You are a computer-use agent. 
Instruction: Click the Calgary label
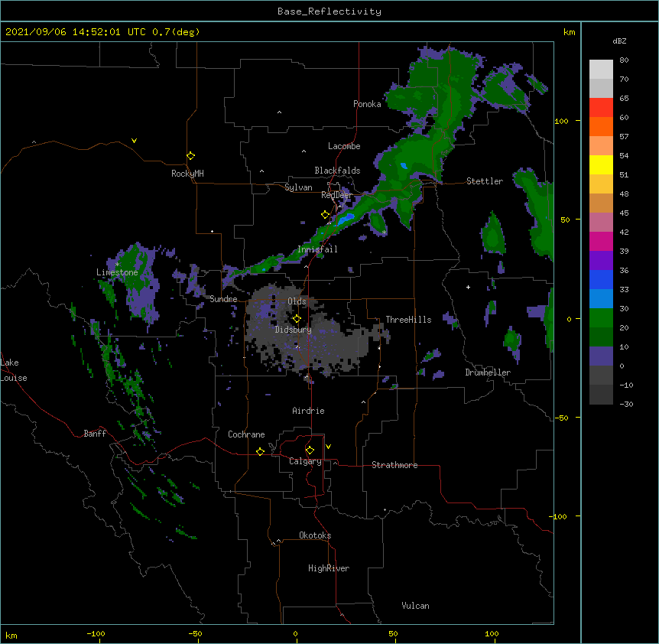[x=305, y=461]
